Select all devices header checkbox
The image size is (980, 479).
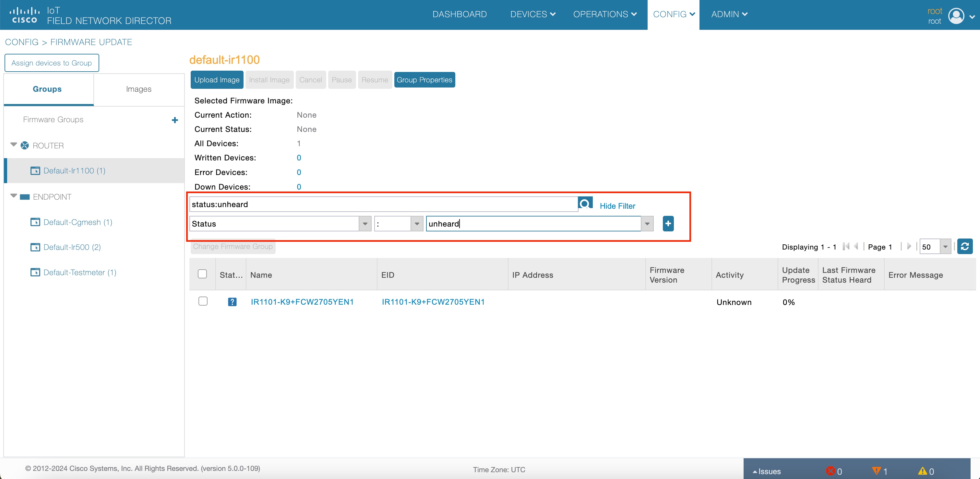[x=202, y=274]
